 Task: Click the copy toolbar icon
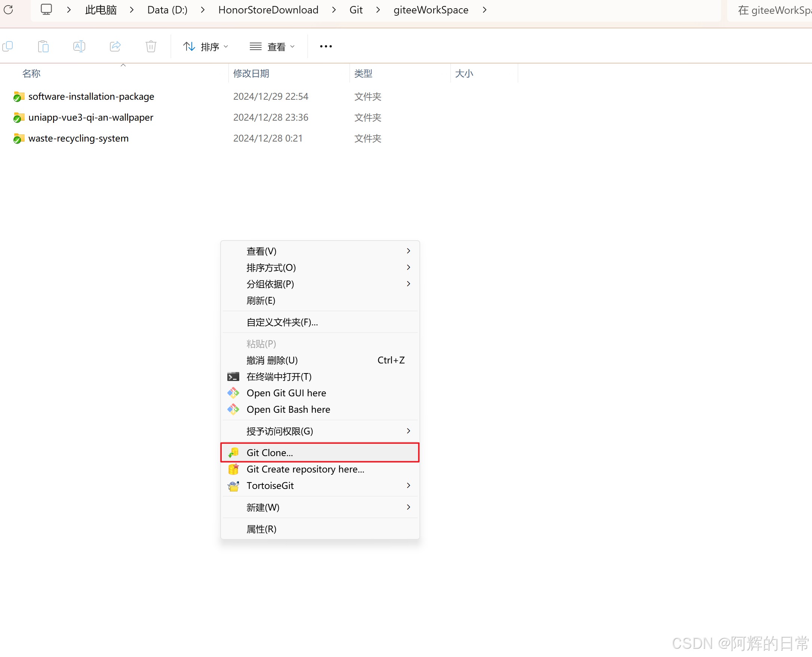7,46
